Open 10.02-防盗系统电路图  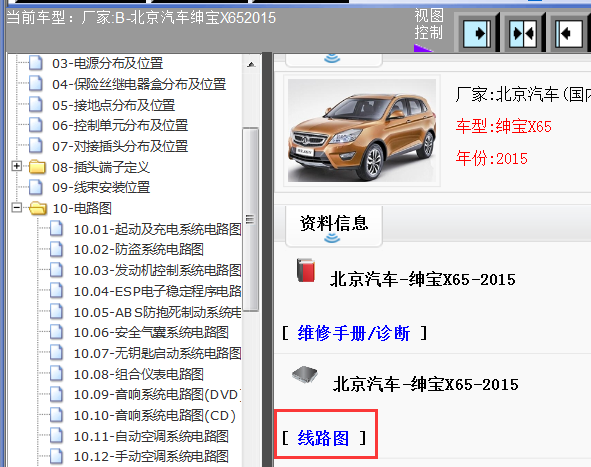click(138, 249)
